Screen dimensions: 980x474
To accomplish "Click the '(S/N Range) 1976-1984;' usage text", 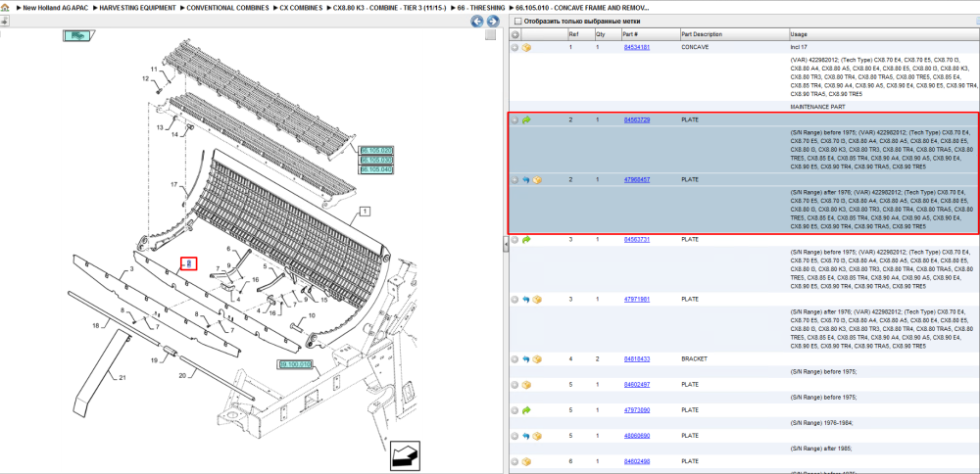I will pos(821,423).
